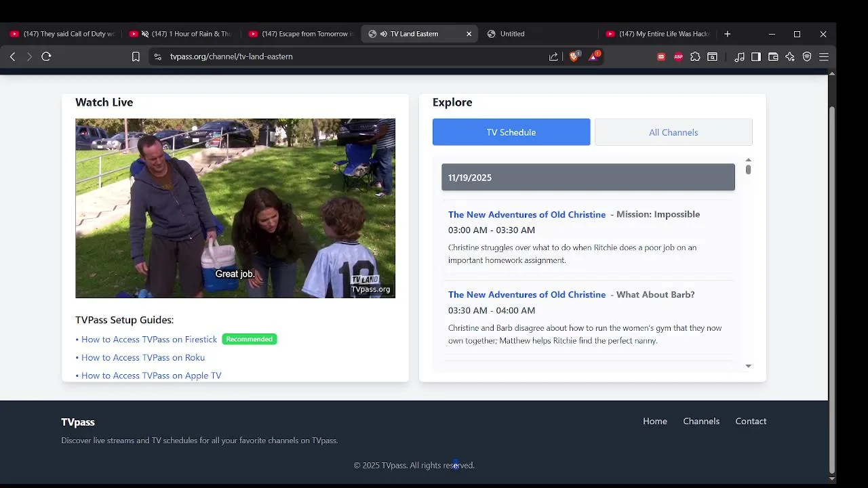Click the green Recommended badge
868x488 pixels.
250,340
